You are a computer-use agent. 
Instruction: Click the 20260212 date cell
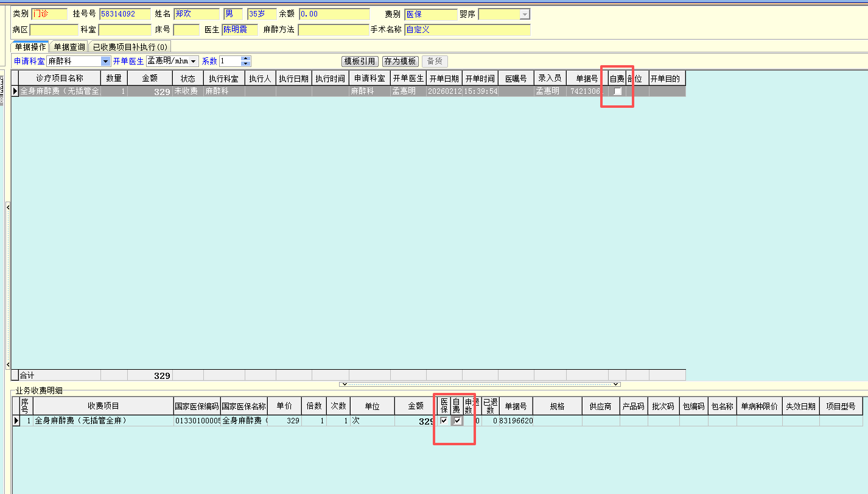(x=444, y=91)
